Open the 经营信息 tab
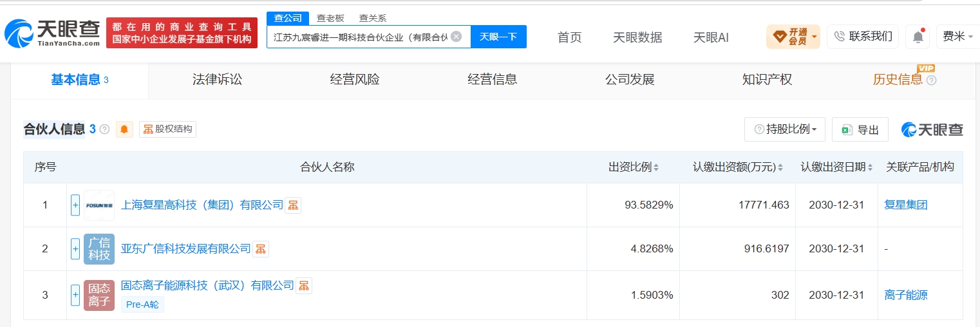Viewport: 980px width, 327px height. pyautogui.click(x=492, y=80)
